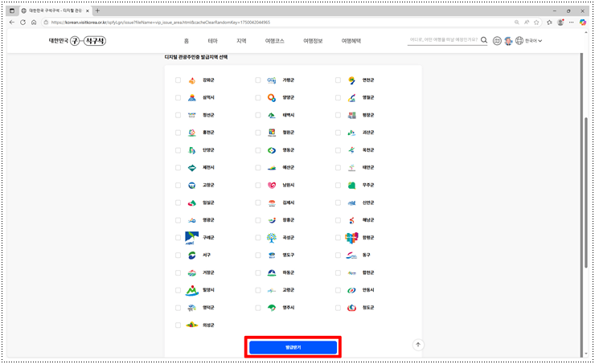Check the 김제시 checkbox

click(x=258, y=202)
